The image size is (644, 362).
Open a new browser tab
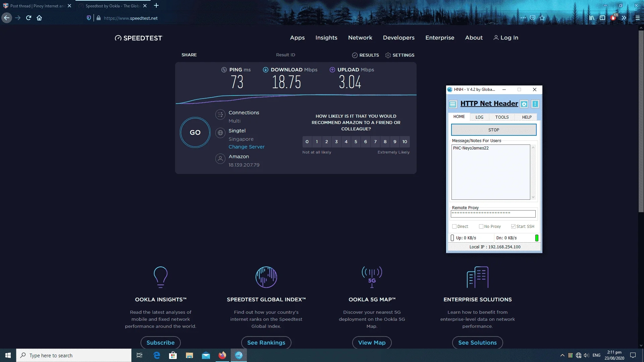pos(156,6)
